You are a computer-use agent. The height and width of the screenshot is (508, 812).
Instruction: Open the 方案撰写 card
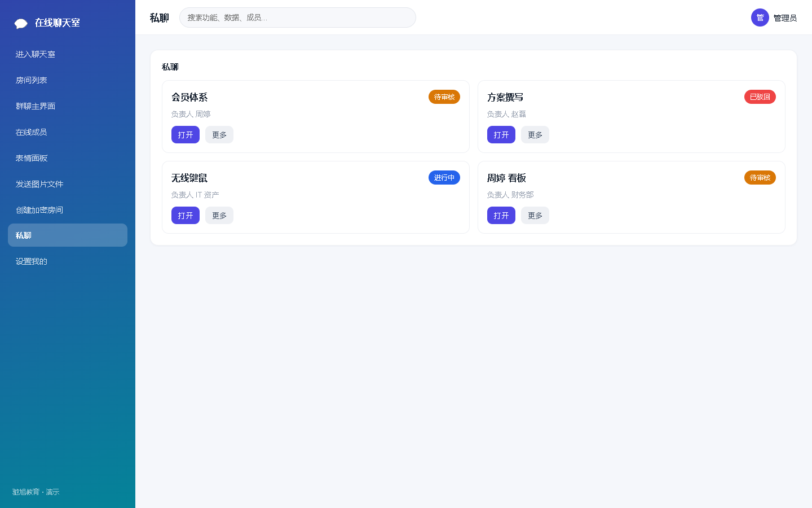[501, 135]
